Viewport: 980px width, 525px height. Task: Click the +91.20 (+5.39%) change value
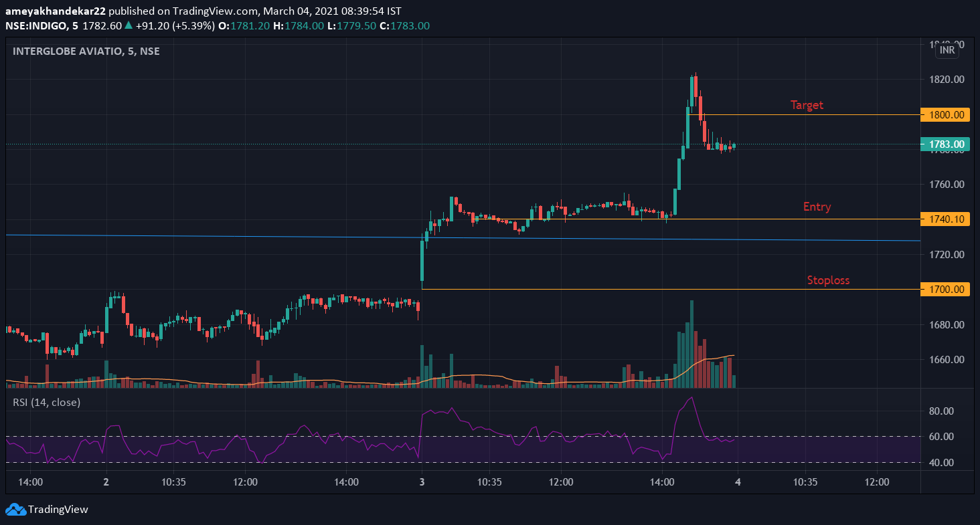pyautogui.click(x=175, y=26)
